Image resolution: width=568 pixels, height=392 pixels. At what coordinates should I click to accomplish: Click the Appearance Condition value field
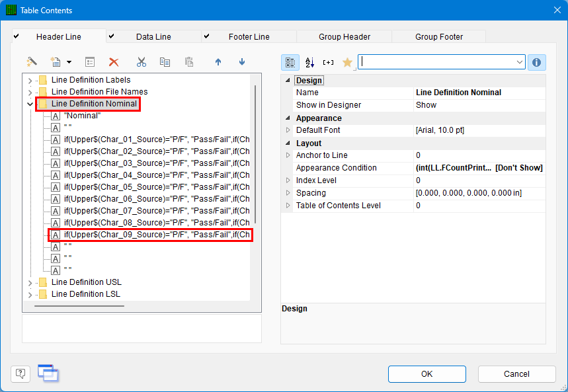coord(479,168)
